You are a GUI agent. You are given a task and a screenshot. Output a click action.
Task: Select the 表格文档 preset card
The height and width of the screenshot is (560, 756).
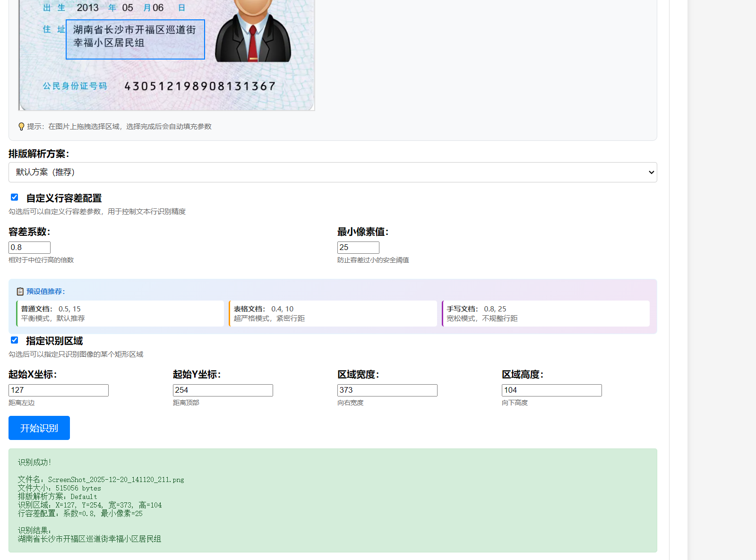point(333,313)
